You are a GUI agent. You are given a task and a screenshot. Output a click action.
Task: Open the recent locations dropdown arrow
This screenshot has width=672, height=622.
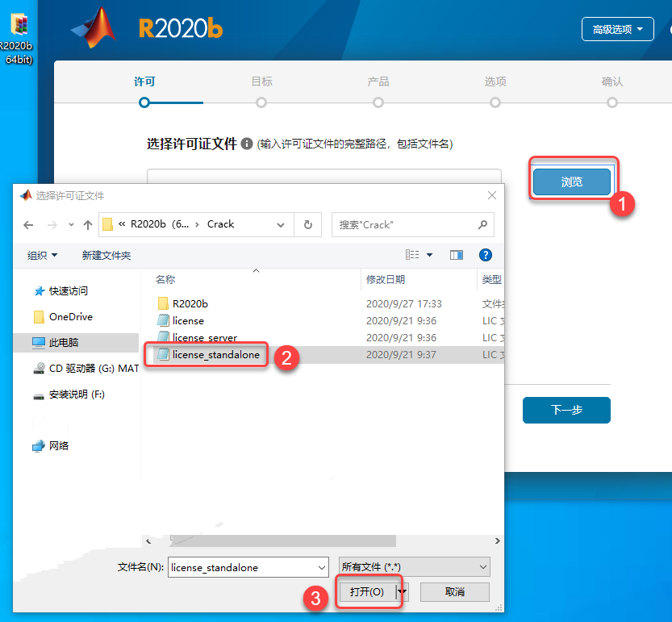(71, 224)
